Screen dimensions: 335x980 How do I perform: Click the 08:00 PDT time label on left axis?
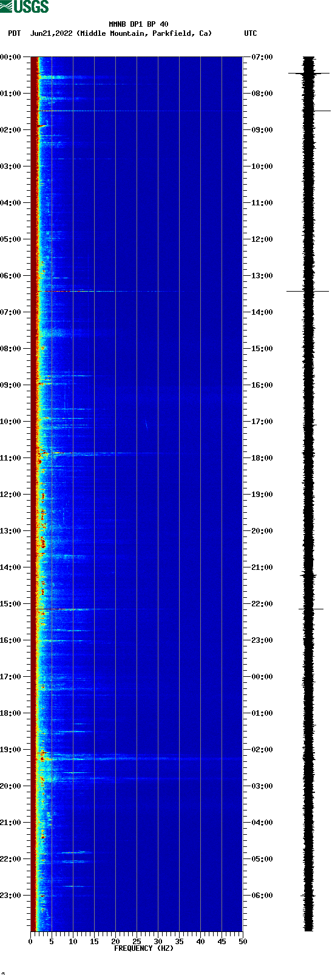[11, 349]
